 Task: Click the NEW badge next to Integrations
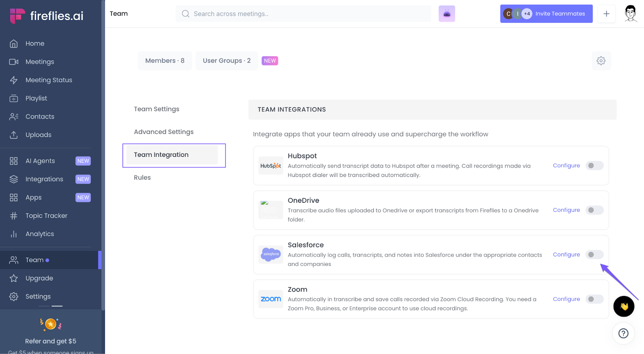83,179
